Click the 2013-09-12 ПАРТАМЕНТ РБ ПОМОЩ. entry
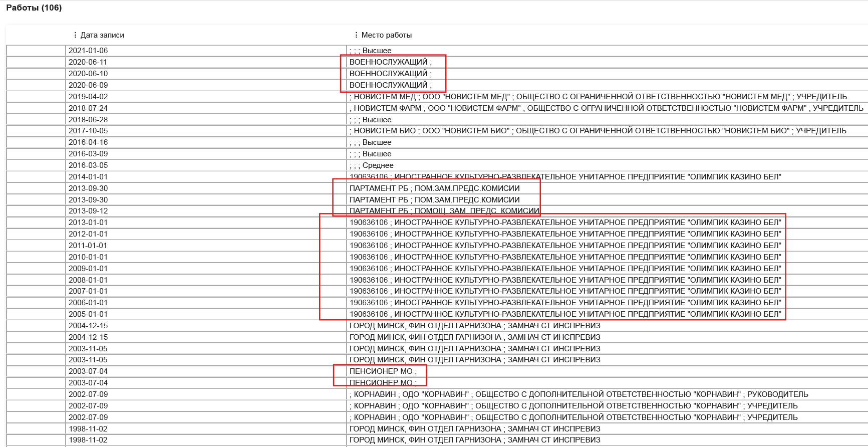This screenshot has height=447, width=868. point(444,211)
